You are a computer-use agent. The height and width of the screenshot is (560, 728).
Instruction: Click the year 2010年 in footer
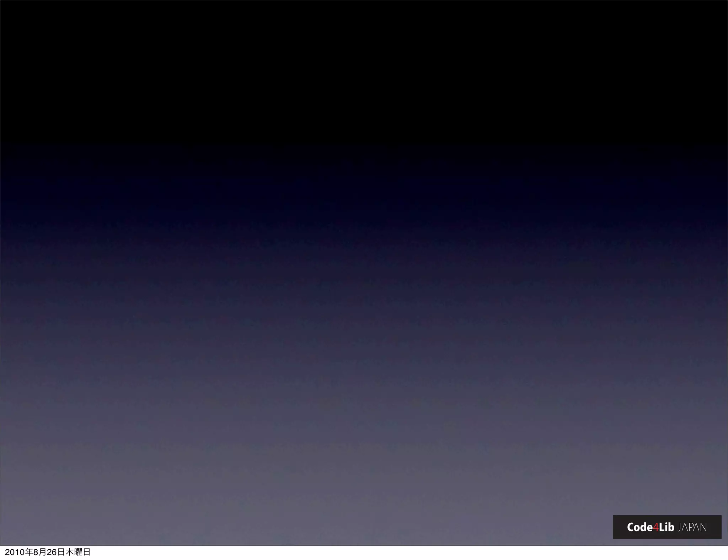click(19, 552)
